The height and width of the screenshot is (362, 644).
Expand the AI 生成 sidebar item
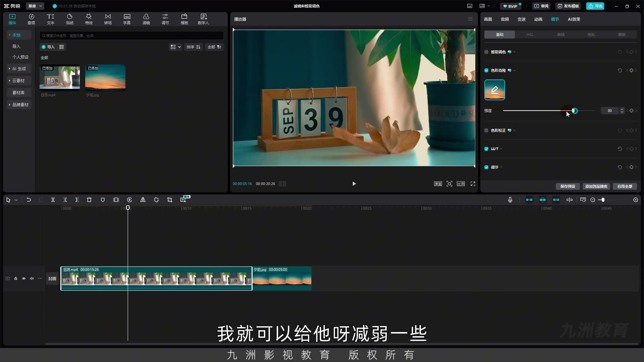(19, 68)
